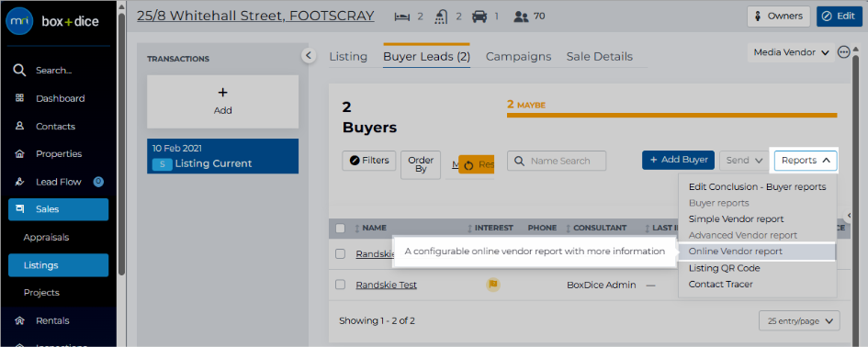Open Lead Flow in the sidebar
Image resolution: width=868 pixels, height=347 pixels.
[58, 182]
